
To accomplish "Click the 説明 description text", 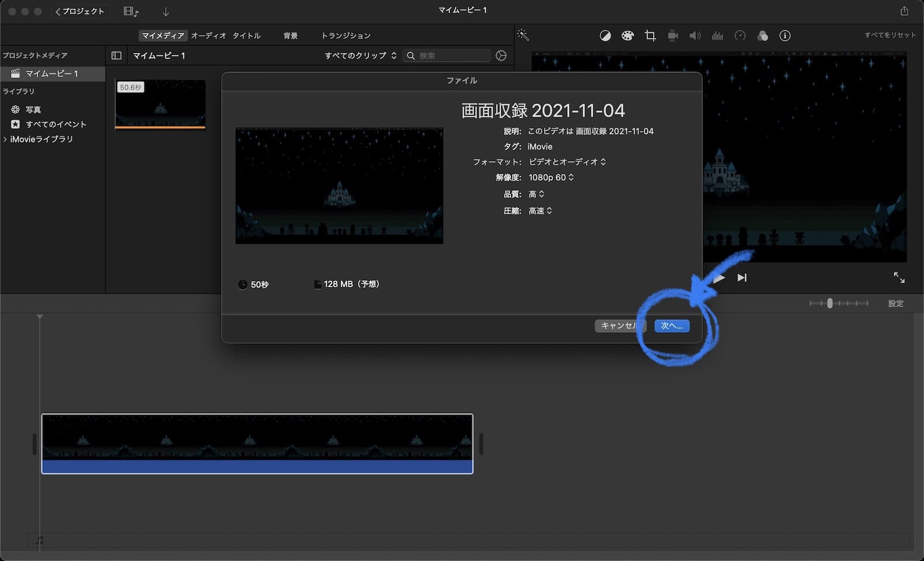I will point(591,131).
